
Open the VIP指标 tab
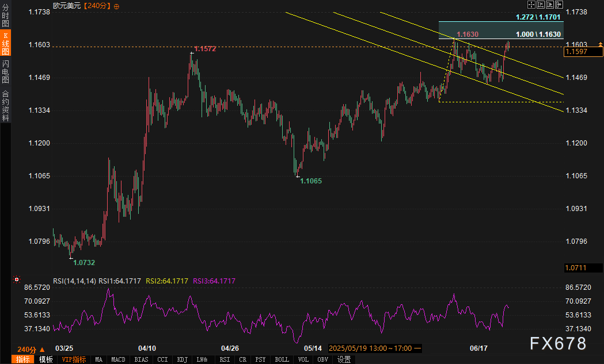[74, 359]
